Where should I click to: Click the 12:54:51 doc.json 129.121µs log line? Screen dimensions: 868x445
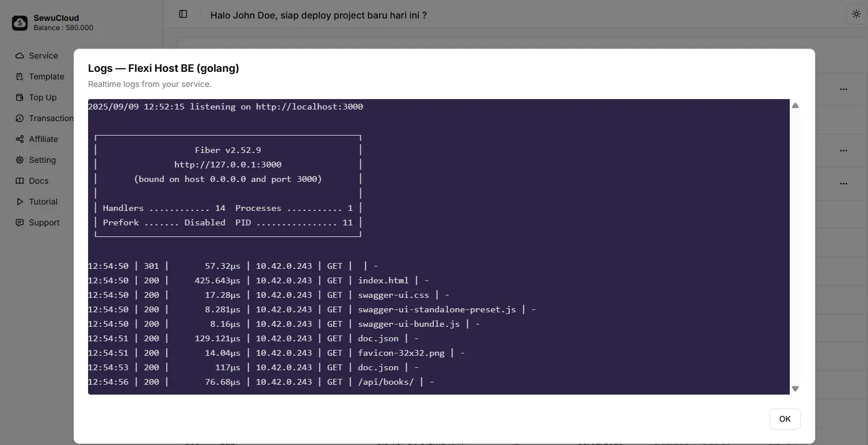253,338
